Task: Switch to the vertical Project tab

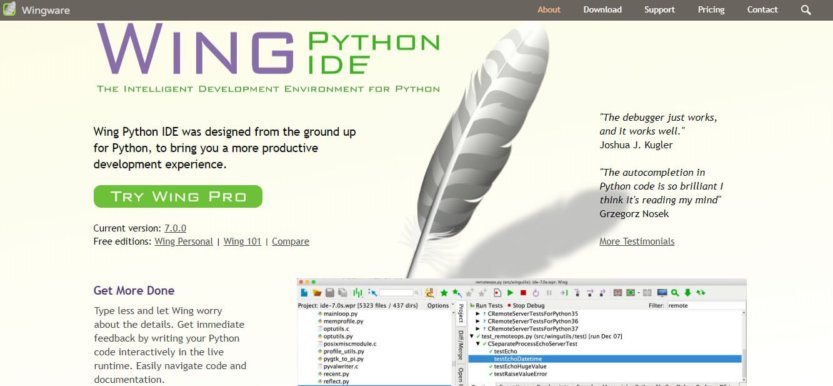Action: tap(461, 313)
